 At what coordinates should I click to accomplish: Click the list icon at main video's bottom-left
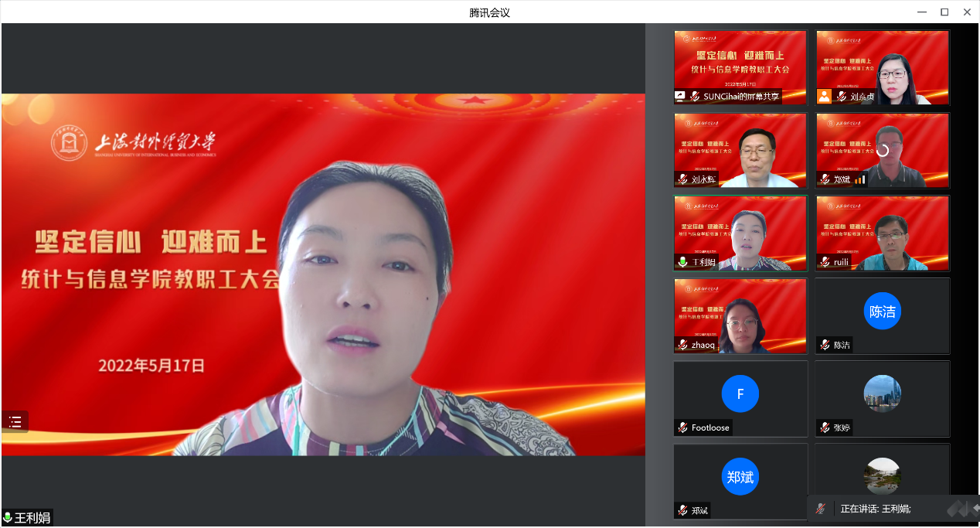[15, 421]
